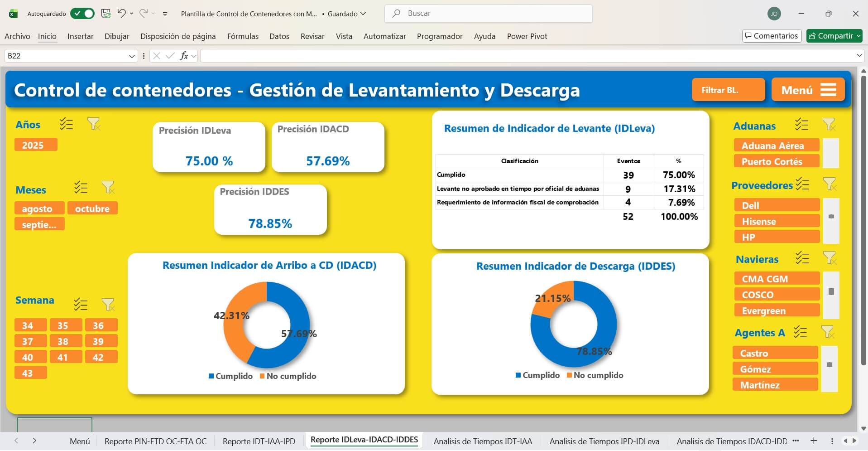Select the Puerto Cortés slicer button
Screen dimensions: 868x451
[776, 161]
